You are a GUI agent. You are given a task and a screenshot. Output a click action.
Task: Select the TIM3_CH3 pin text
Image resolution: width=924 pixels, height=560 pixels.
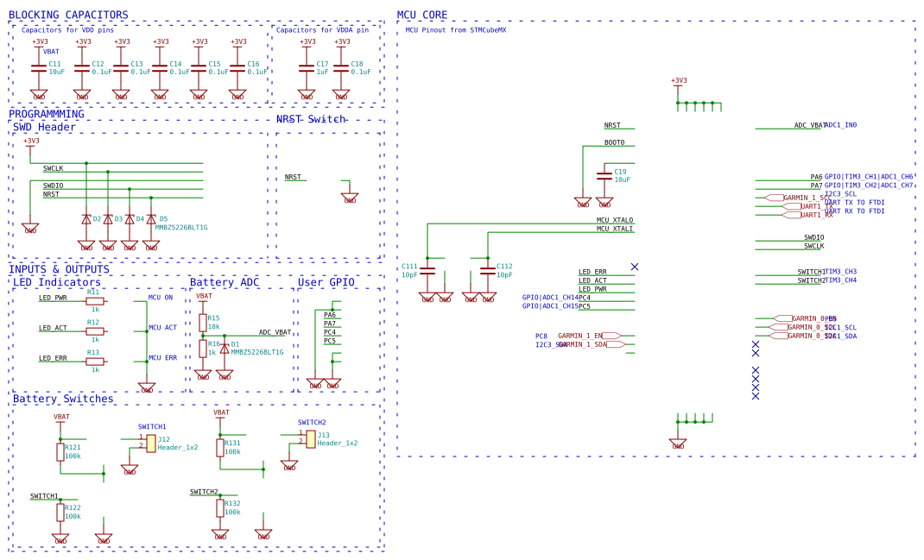(x=840, y=272)
